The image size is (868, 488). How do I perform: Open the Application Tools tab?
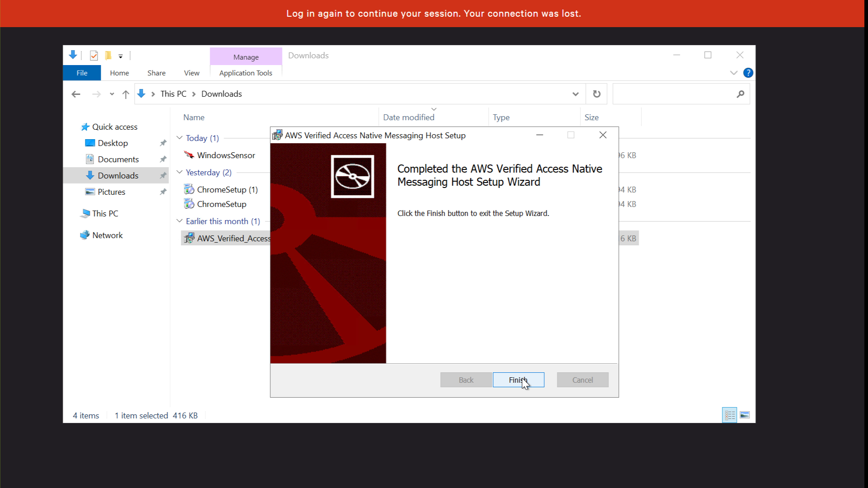click(x=245, y=73)
